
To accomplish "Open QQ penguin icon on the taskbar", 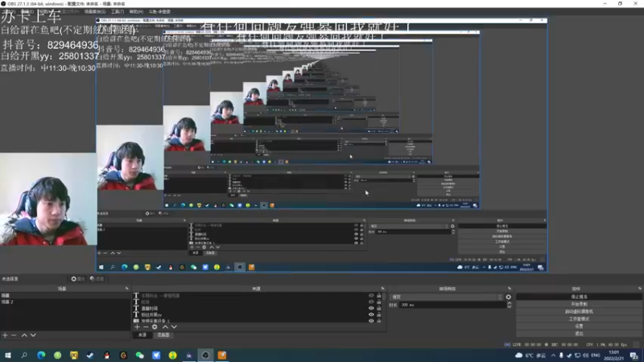I will click(107, 355).
